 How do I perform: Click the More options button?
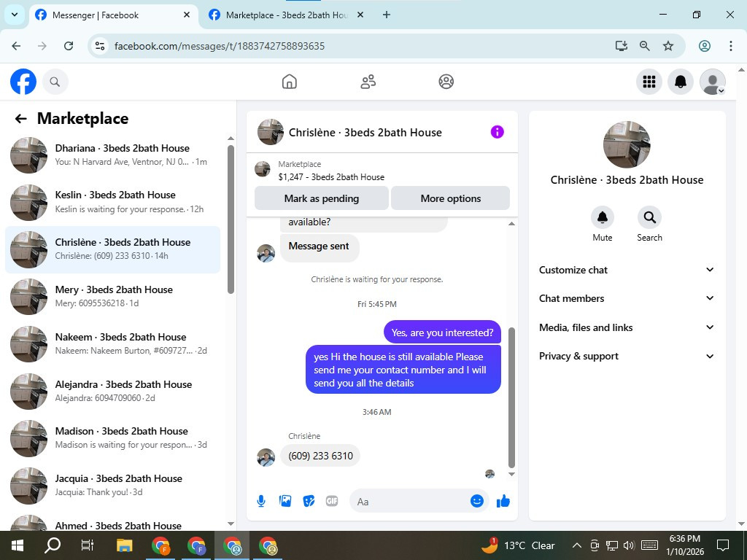(x=450, y=198)
